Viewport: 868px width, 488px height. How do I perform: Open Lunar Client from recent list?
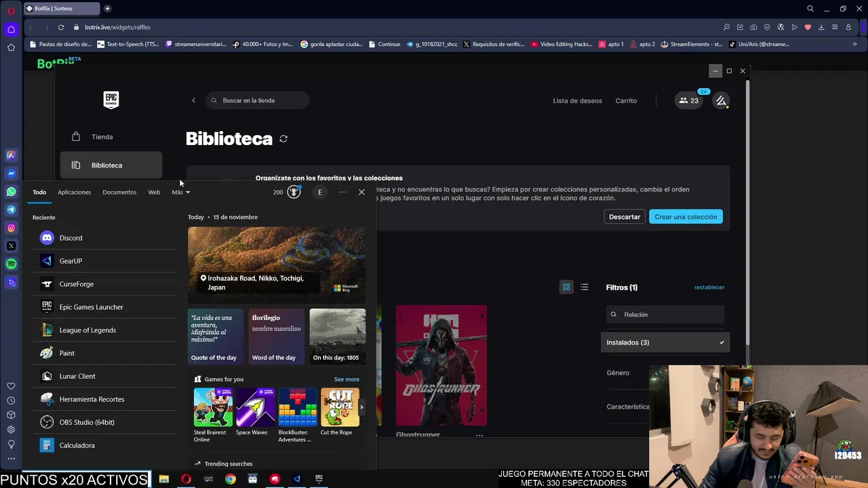point(104,376)
